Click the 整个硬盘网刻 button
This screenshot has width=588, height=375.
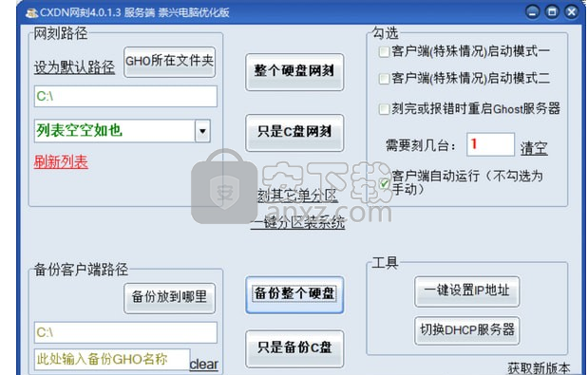point(294,72)
